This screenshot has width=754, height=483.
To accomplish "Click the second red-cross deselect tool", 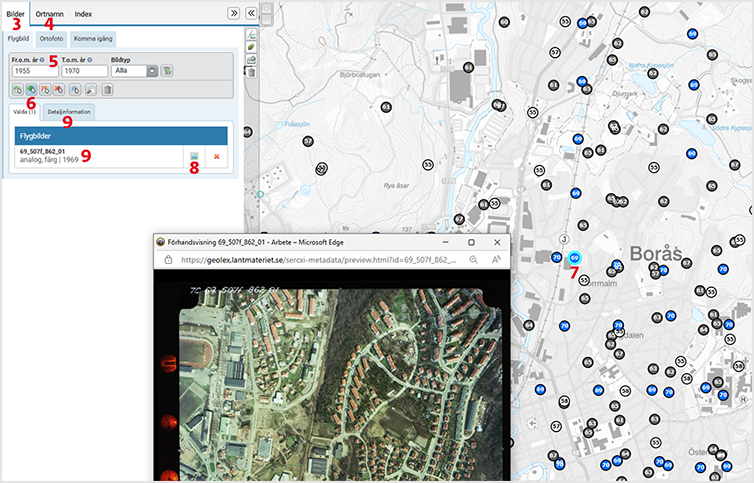I will 59,89.
